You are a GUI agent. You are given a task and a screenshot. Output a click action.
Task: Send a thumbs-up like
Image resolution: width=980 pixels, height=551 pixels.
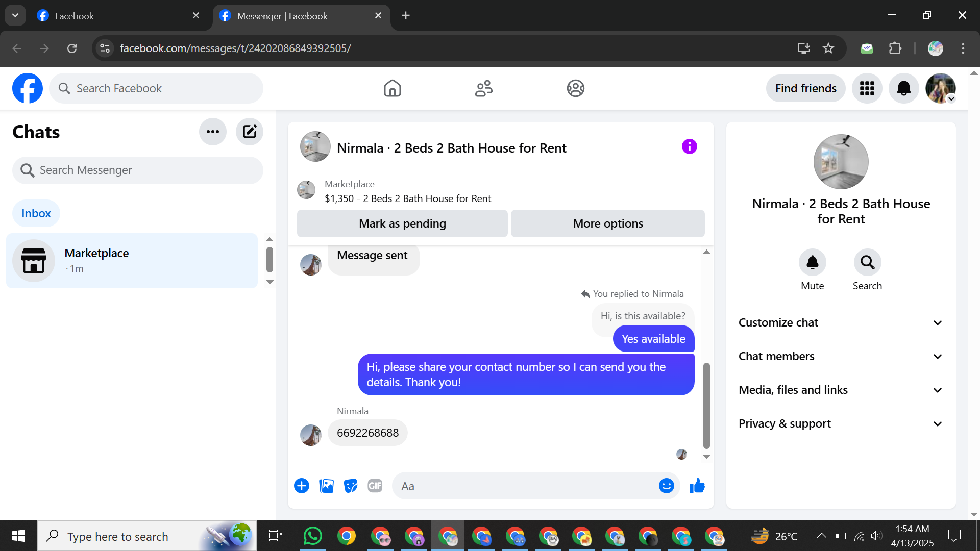[697, 486]
